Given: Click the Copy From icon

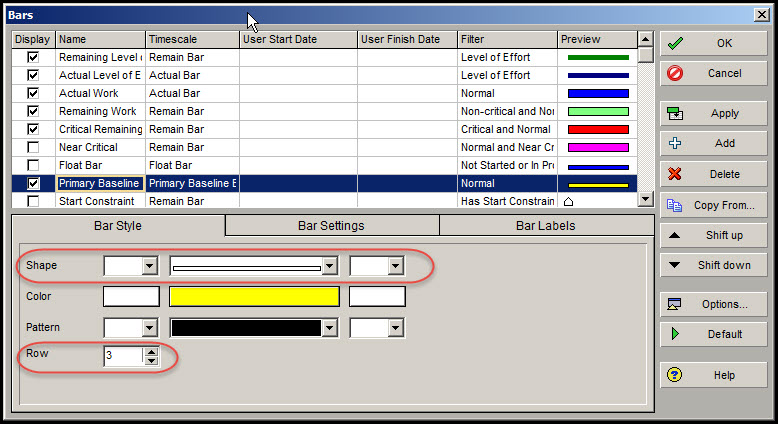Looking at the screenshot, I should pyautogui.click(x=675, y=206).
